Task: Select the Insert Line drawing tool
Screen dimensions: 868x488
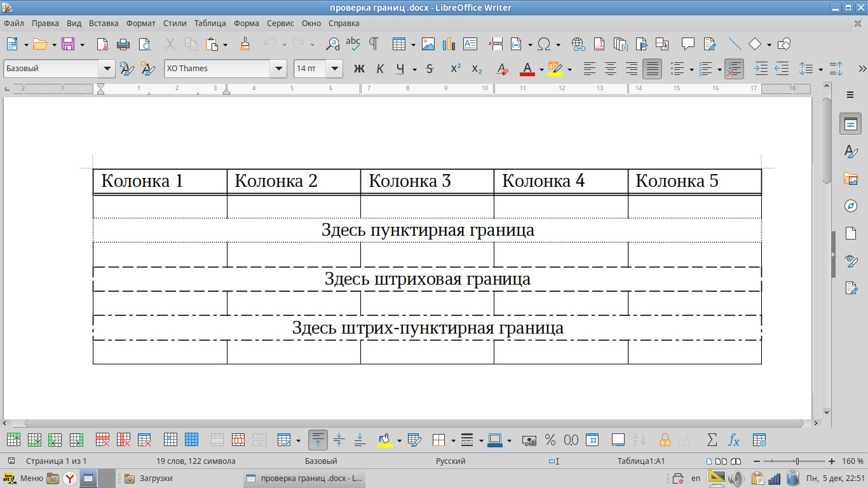Action: (735, 44)
